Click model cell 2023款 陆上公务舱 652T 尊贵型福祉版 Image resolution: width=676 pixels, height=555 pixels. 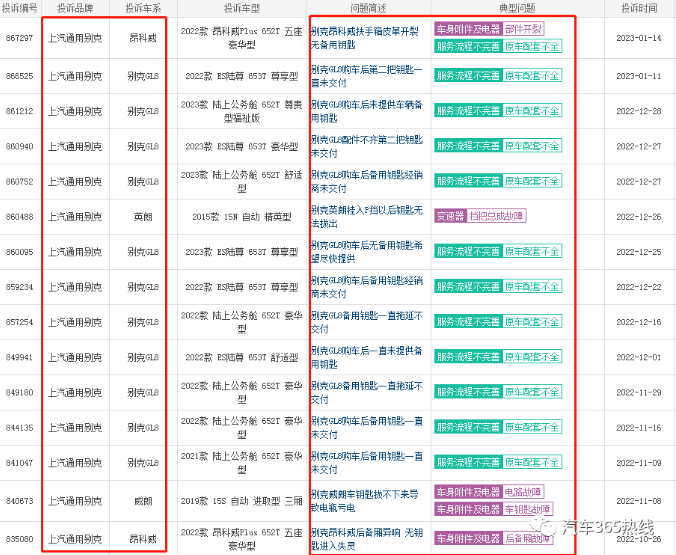click(x=242, y=111)
